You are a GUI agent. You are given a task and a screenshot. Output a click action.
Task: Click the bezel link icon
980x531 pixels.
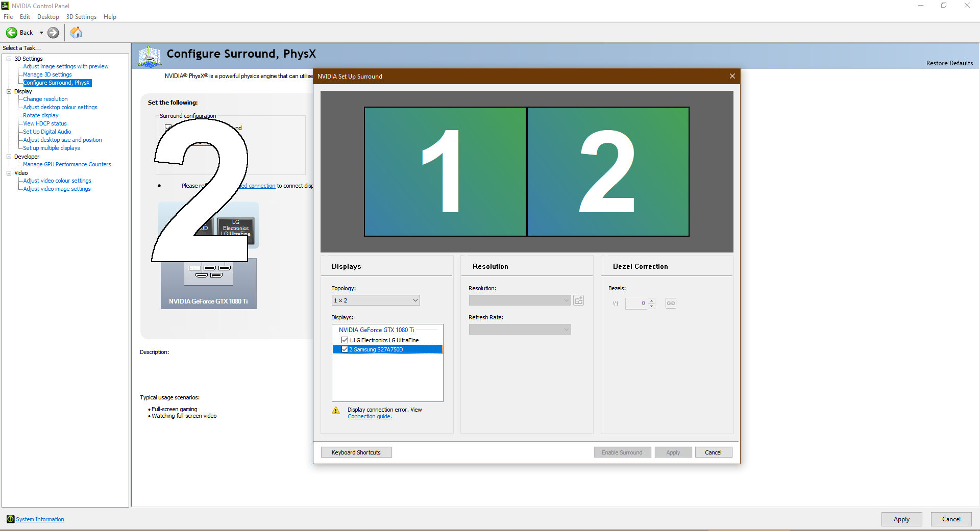click(x=671, y=304)
